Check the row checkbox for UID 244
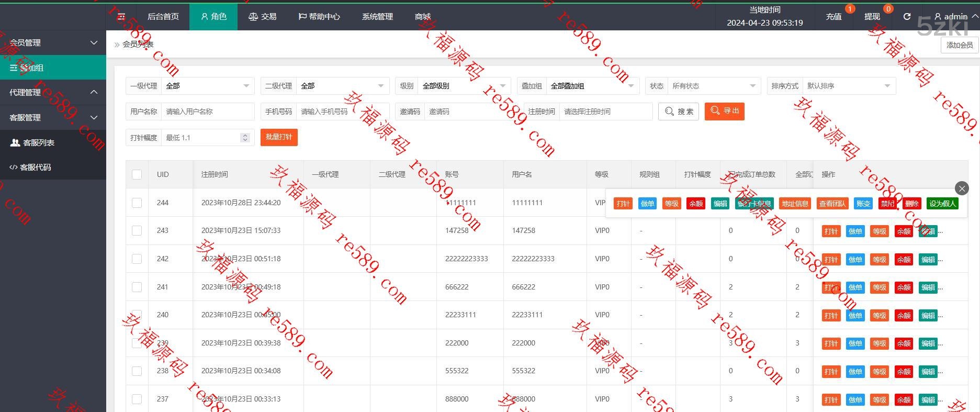The height and width of the screenshot is (412, 980). [x=137, y=203]
